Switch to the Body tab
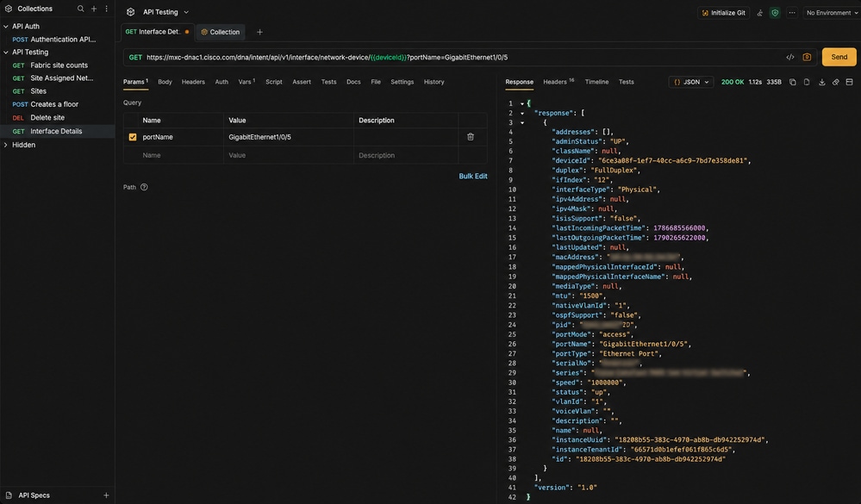The image size is (861, 504). [x=165, y=82]
